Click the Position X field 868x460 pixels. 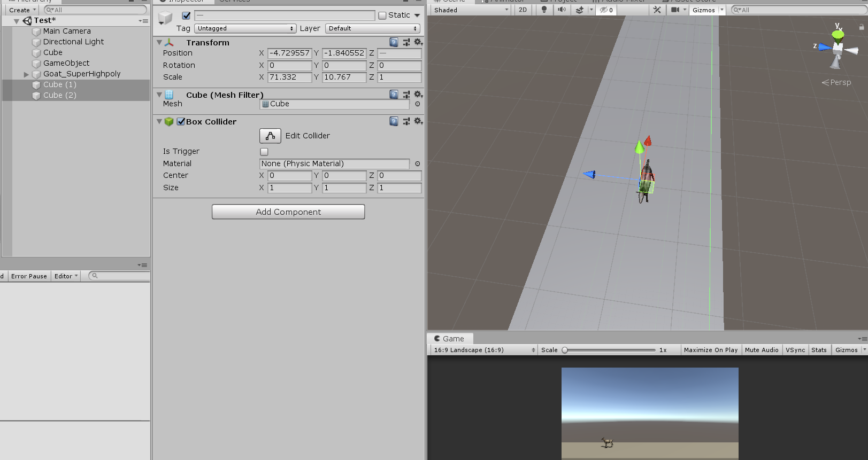click(289, 53)
